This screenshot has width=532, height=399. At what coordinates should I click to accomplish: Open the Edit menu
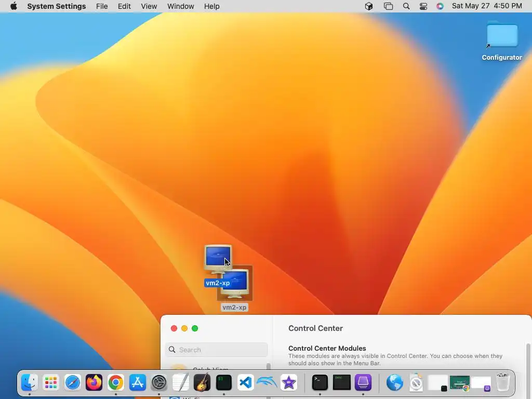pos(124,6)
